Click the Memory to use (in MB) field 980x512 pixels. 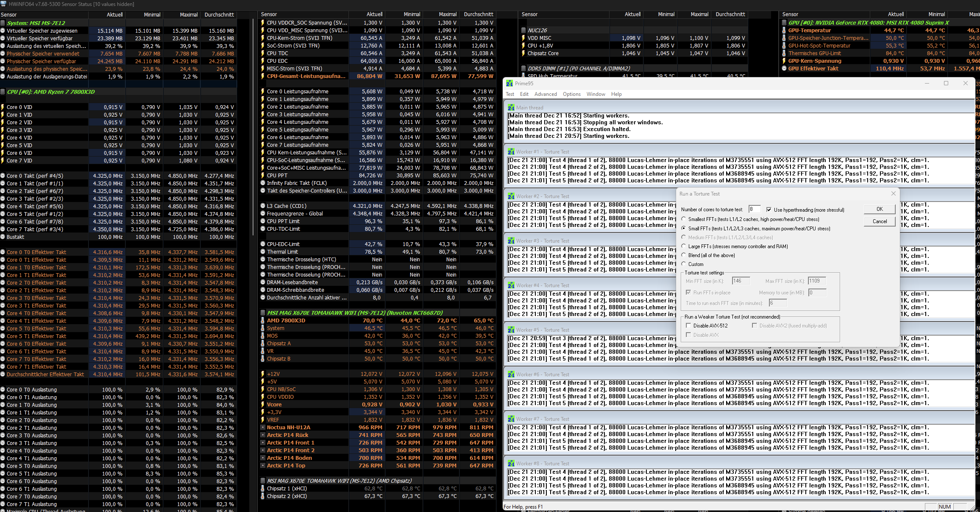point(817,292)
